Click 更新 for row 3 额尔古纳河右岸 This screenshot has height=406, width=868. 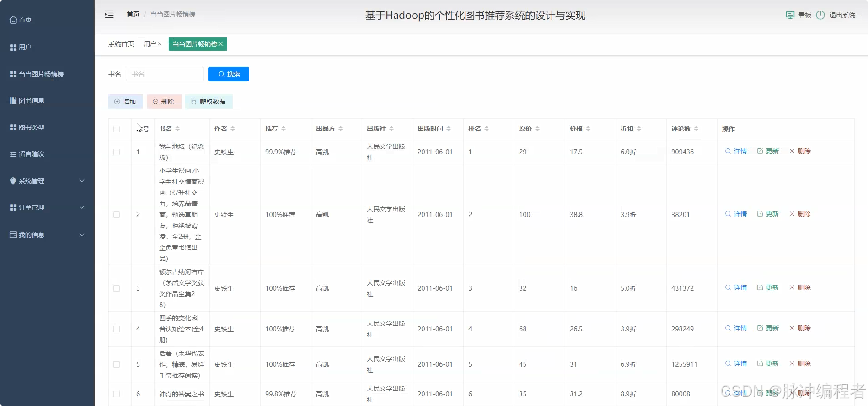coord(768,287)
